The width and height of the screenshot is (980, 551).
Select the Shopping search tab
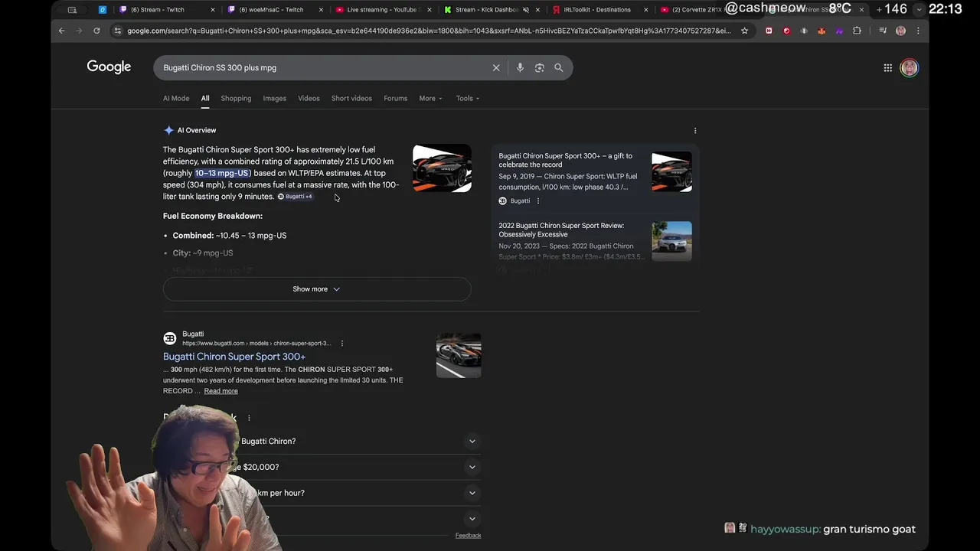click(x=236, y=98)
